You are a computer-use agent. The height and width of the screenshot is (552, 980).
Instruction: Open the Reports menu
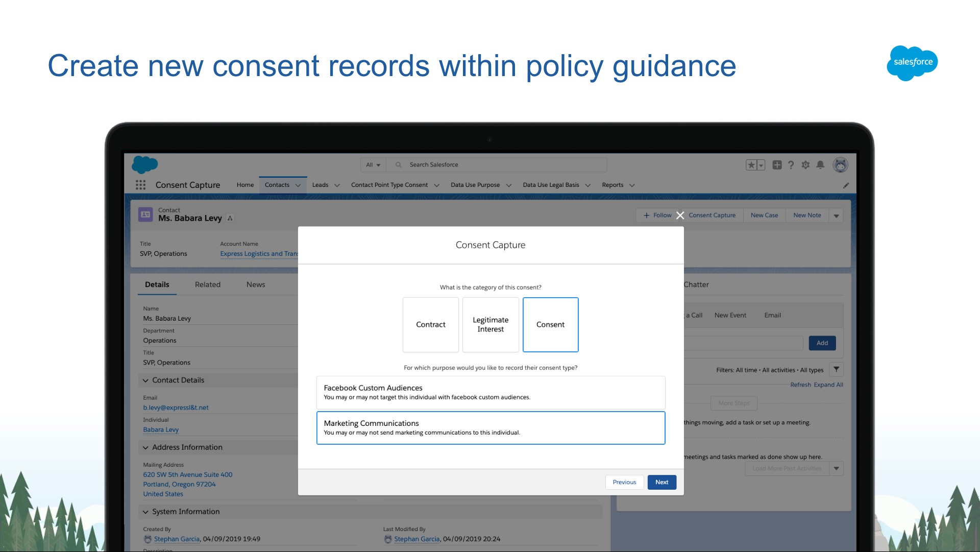click(617, 185)
